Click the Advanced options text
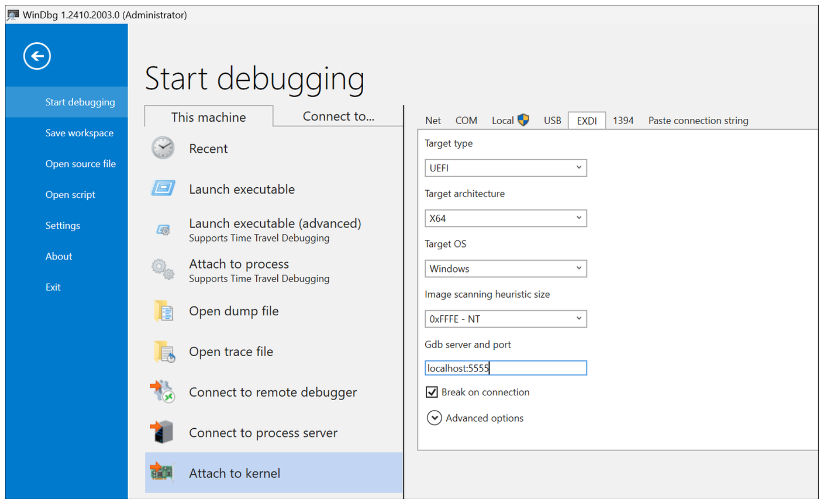The height and width of the screenshot is (504, 823). click(x=485, y=418)
